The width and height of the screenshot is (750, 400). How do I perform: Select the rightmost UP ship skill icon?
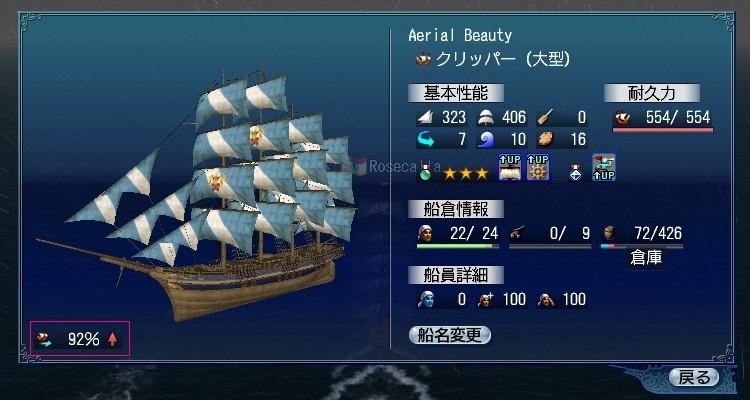click(604, 167)
